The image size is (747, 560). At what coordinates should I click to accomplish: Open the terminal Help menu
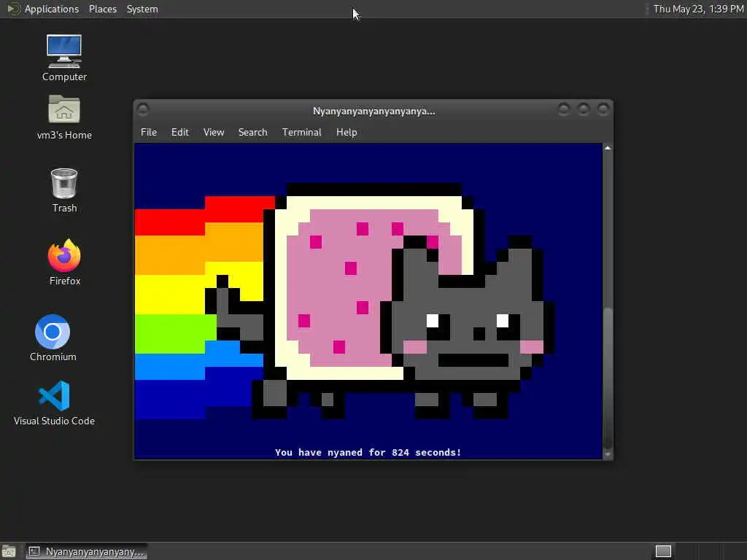tap(347, 133)
